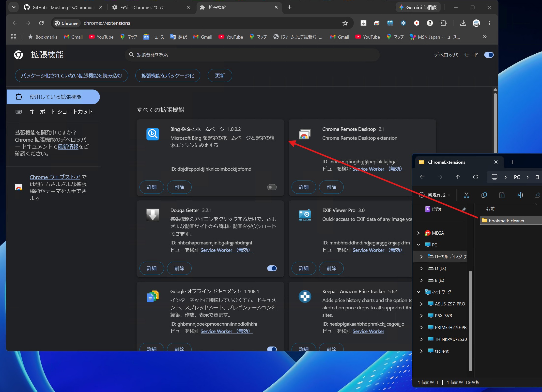The height and width of the screenshot is (392, 542).
Task: Reload the chrome://extensions page
Action: (41, 23)
